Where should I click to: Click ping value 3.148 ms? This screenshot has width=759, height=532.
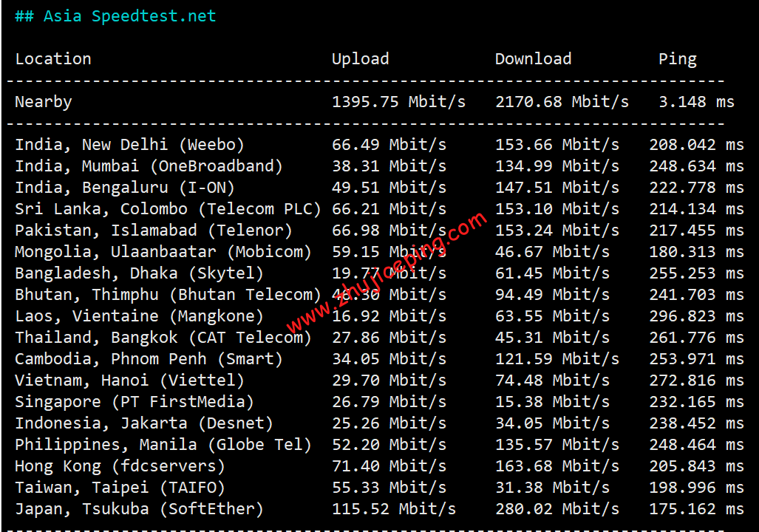coord(697,102)
